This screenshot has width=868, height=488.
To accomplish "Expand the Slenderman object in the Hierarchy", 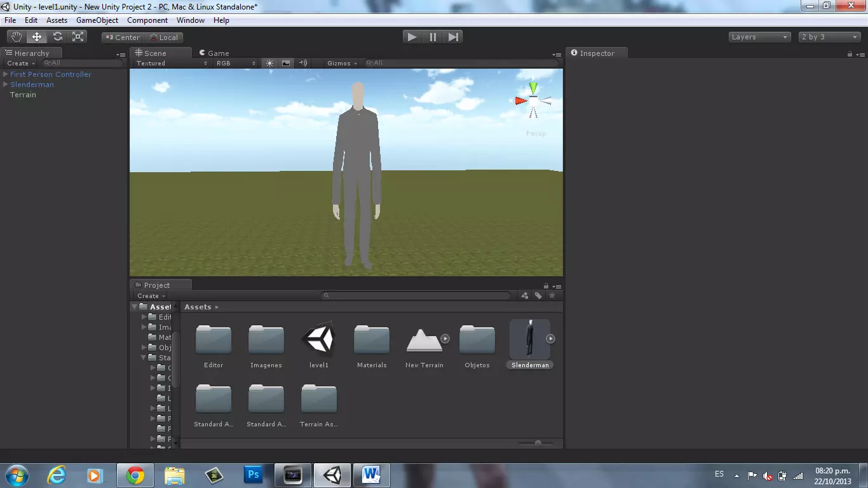I will 6,85.
